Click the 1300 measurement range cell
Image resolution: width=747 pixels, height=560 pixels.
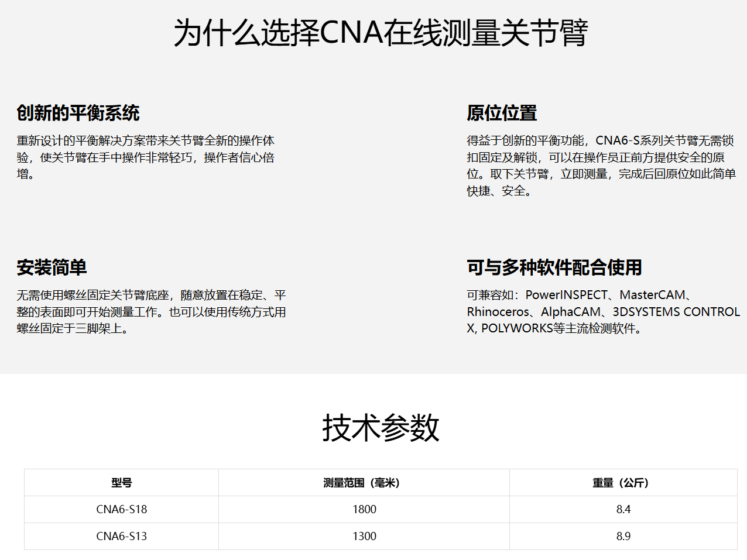364,536
